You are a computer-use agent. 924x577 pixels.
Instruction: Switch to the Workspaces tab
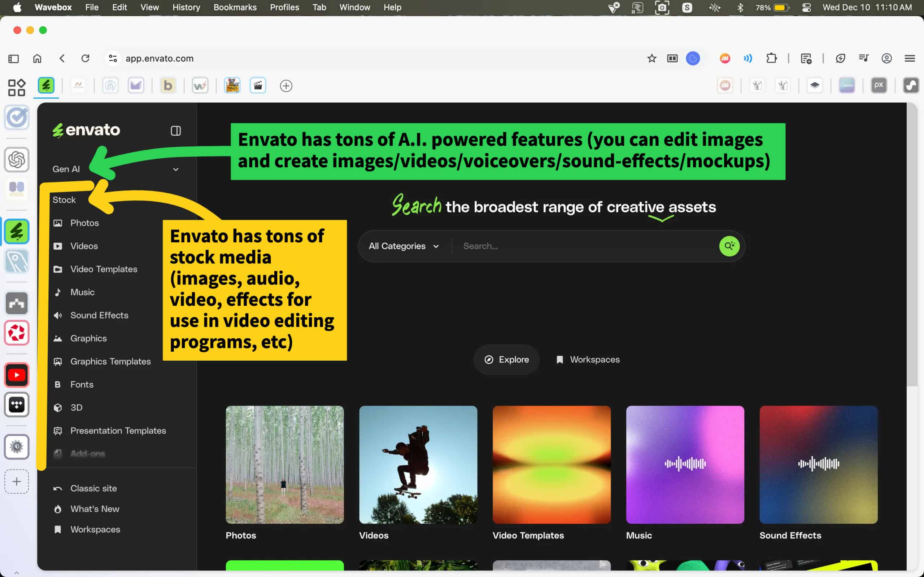pos(588,360)
